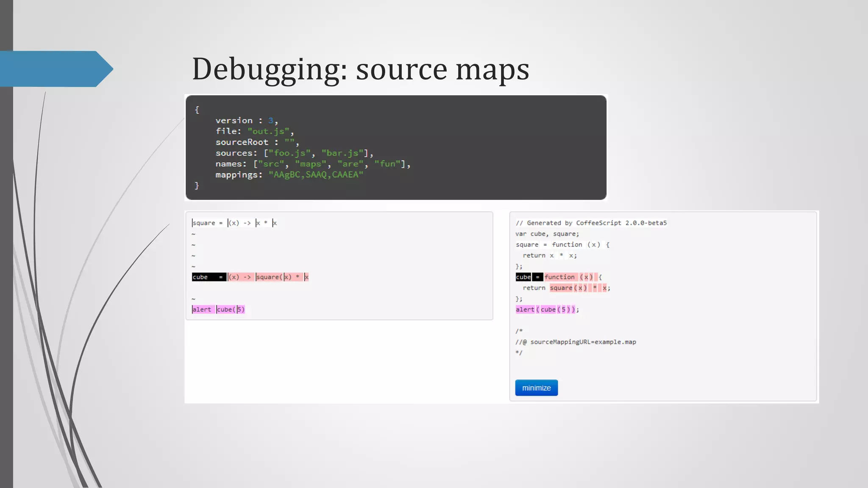868x488 pixels.
Task: Click the highlighted 'function' keyword on cube line
Action: 559,277
